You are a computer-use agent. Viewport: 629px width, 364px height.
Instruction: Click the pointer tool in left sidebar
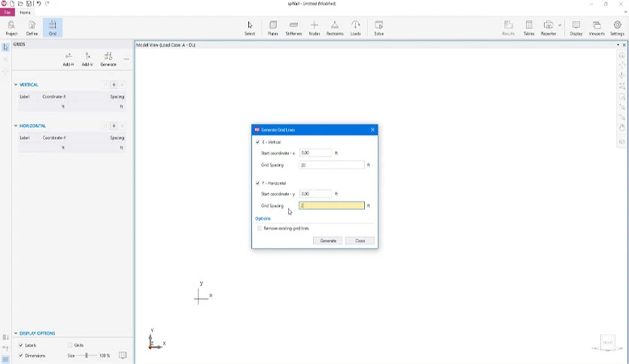tap(5, 47)
